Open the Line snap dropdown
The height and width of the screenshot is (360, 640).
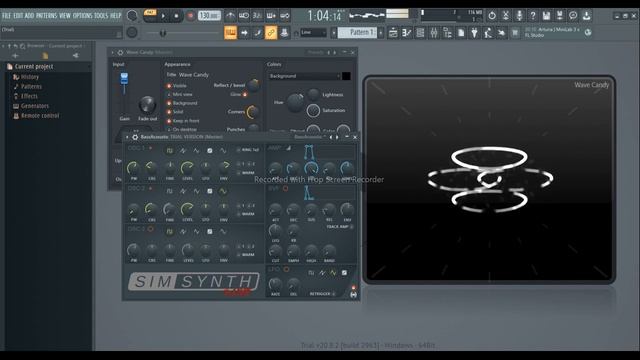pyautogui.click(x=313, y=33)
